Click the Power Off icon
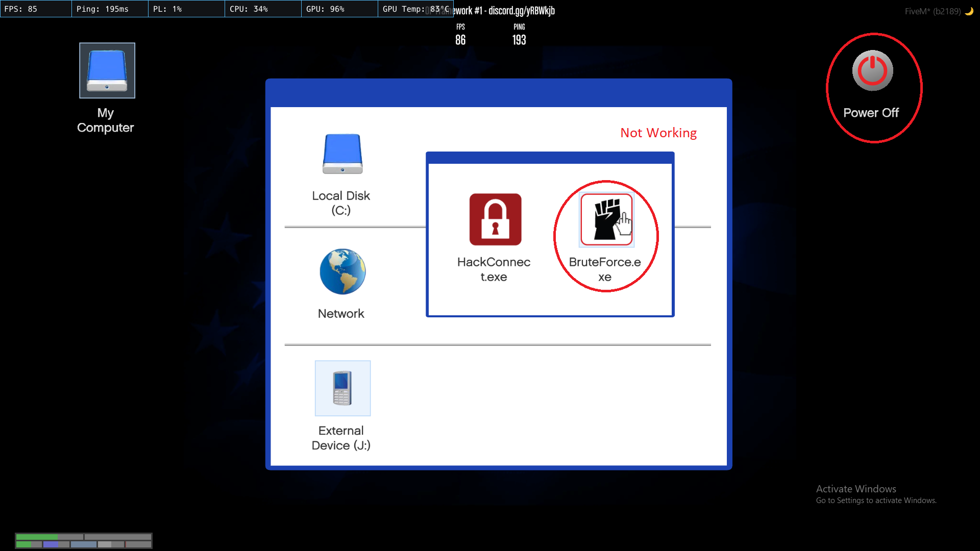Viewport: 980px width, 551px height. click(x=872, y=70)
